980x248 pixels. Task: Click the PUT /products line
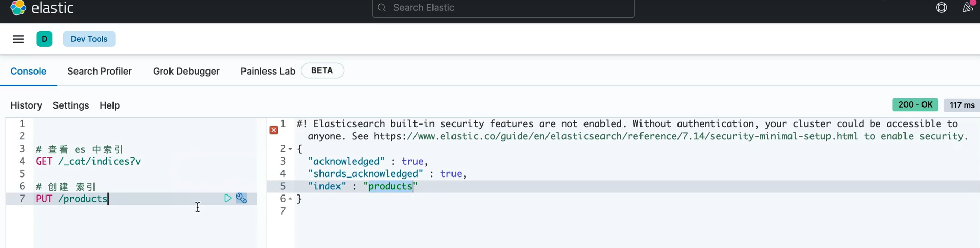click(72, 199)
